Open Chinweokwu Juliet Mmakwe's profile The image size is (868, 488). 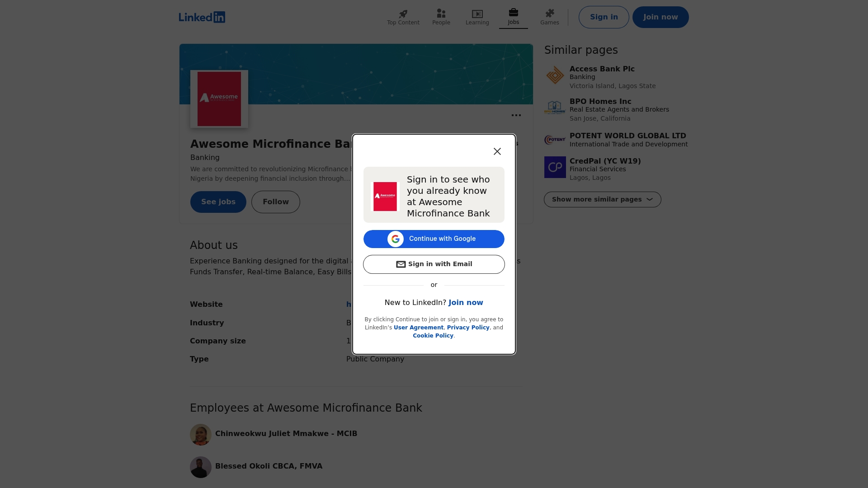(x=286, y=434)
